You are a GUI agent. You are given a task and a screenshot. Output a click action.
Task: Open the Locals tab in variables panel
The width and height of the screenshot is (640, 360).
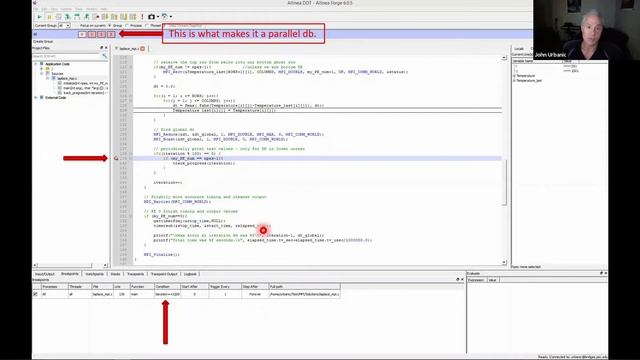(519, 49)
